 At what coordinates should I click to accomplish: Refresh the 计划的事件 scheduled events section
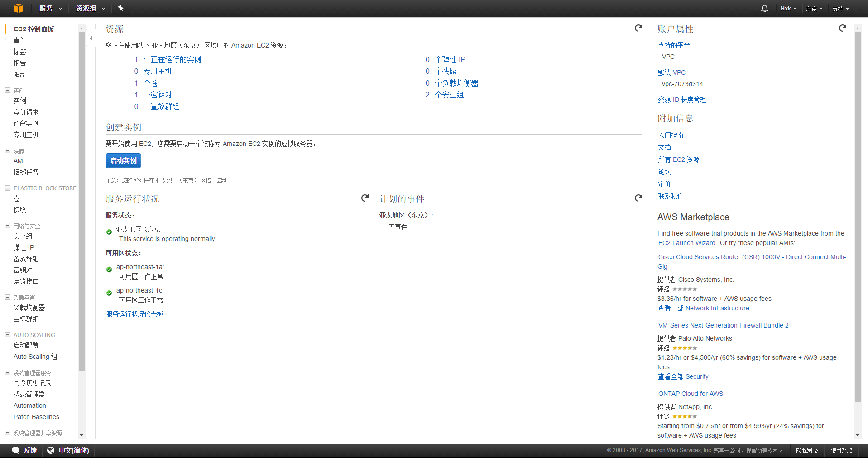point(638,198)
